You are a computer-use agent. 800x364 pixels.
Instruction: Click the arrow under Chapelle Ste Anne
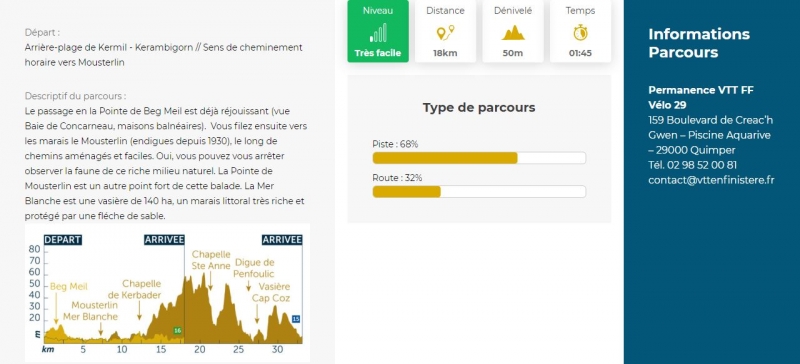pyautogui.click(x=210, y=281)
